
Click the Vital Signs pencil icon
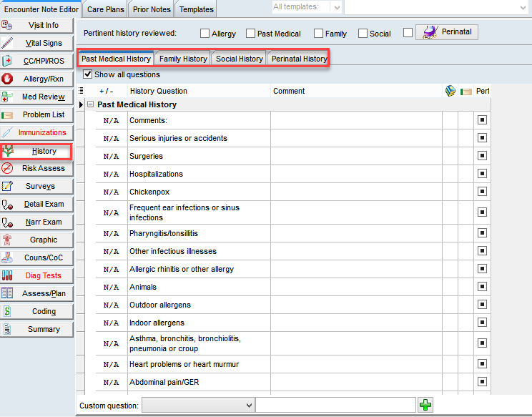click(6, 43)
